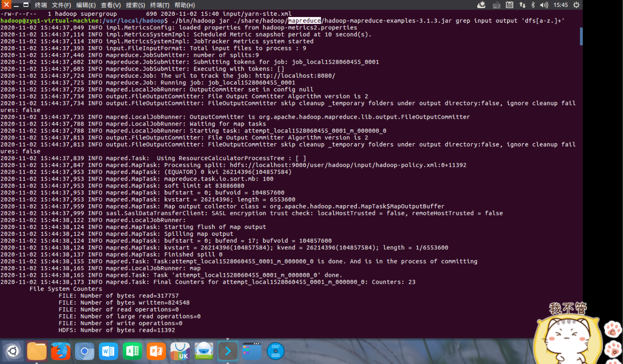This screenshot has height=364, width=623.
Task: Click the hadoop@zyq1-virtual-machine prompt text
Action: (50, 21)
